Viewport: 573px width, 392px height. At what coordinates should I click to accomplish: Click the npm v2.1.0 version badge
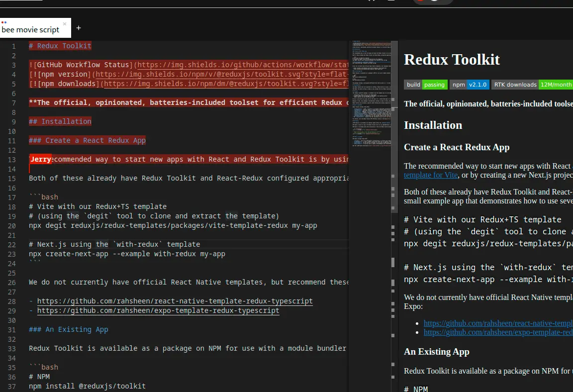[x=469, y=85]
